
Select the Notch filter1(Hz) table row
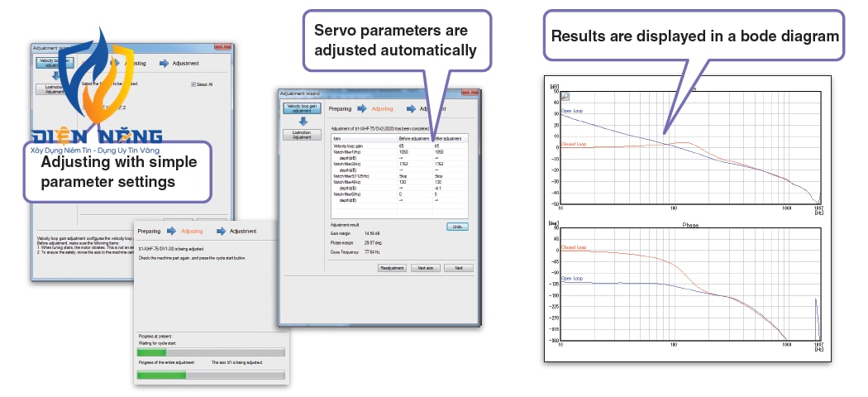pyautogui.click(x=399, y=151)
